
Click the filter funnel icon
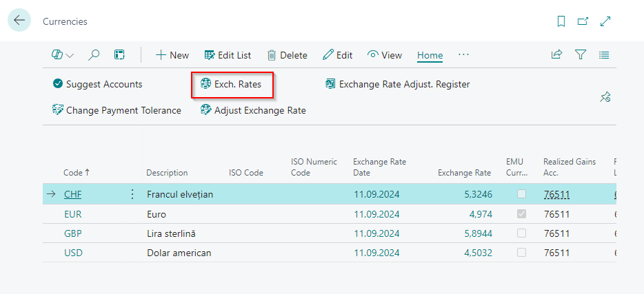tap(581, 55)
